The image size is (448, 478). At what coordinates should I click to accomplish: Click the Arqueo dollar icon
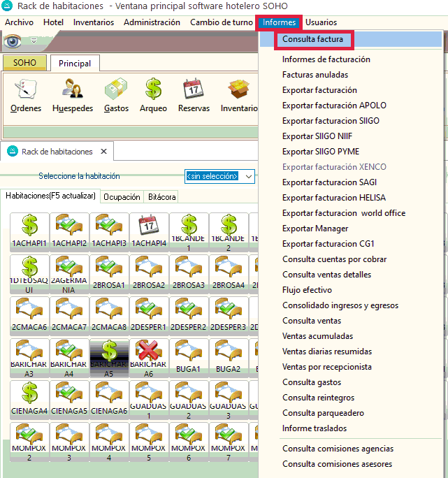(x=153, y=95)
